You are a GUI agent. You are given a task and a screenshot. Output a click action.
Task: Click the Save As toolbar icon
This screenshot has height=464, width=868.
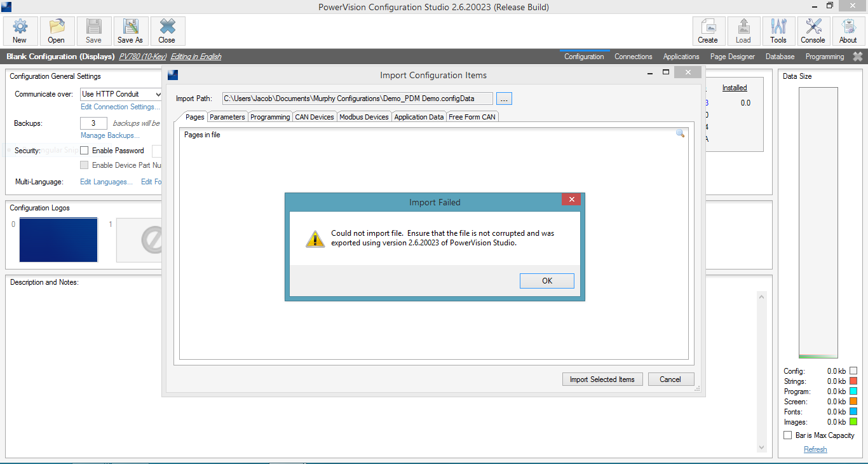(x=130, y=31)
